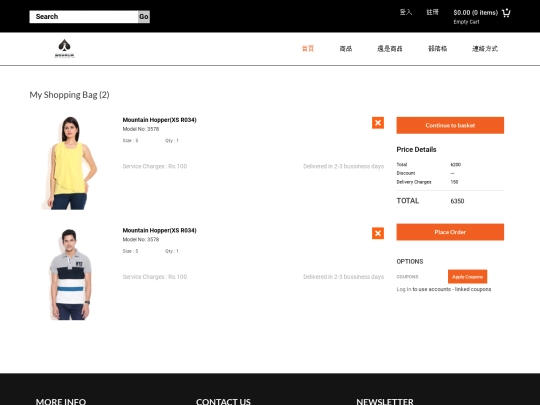Remove the first Mountain Hopper item
Viewport: 540px width, 405px height.
pos(378,123)
